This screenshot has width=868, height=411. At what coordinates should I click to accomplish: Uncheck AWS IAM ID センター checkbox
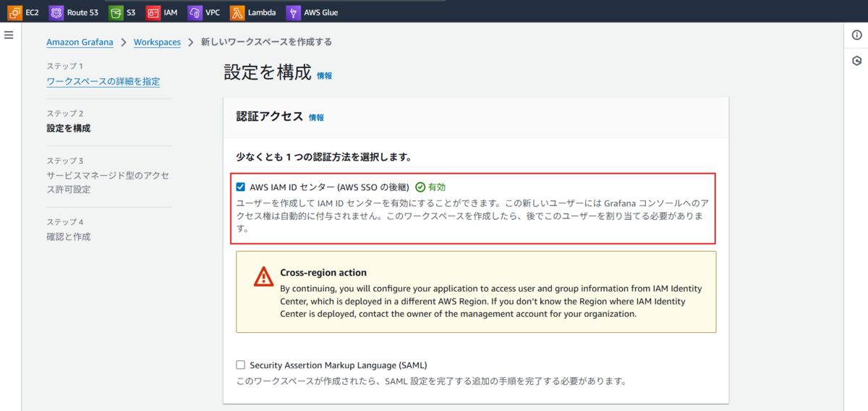[x=241, y=187]
